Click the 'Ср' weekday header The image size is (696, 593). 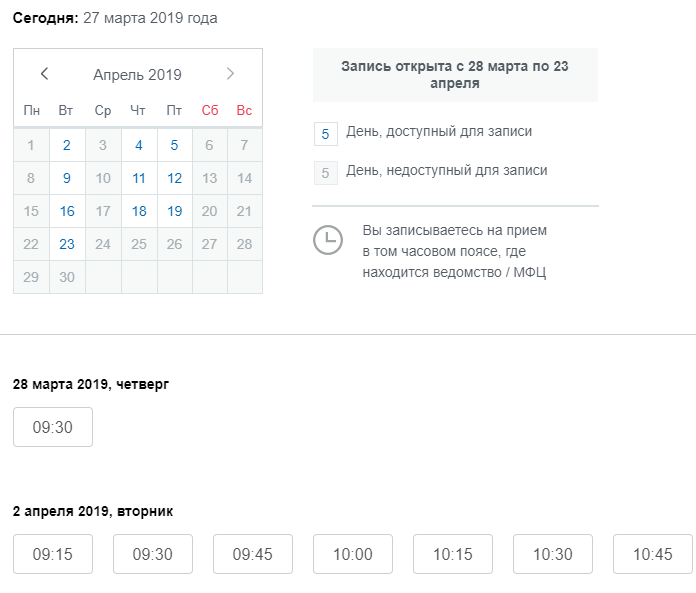(x=103, y=110)
